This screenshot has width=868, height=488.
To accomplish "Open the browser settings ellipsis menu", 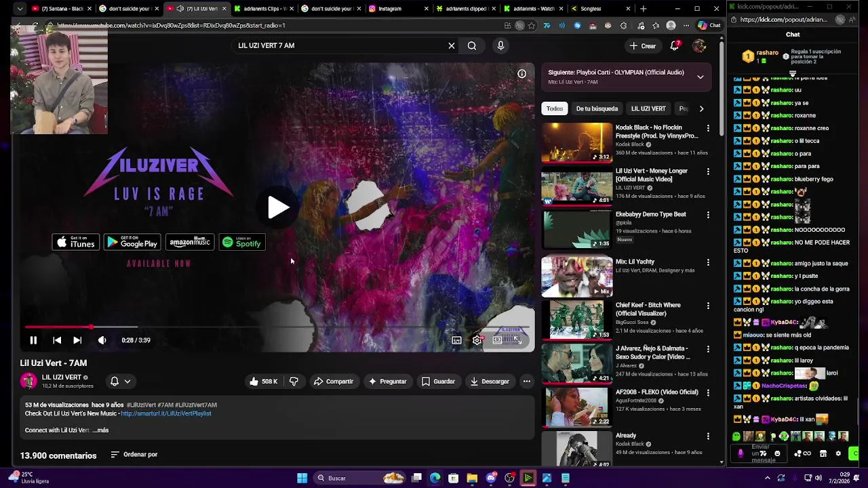I will [x=686, y=26].
